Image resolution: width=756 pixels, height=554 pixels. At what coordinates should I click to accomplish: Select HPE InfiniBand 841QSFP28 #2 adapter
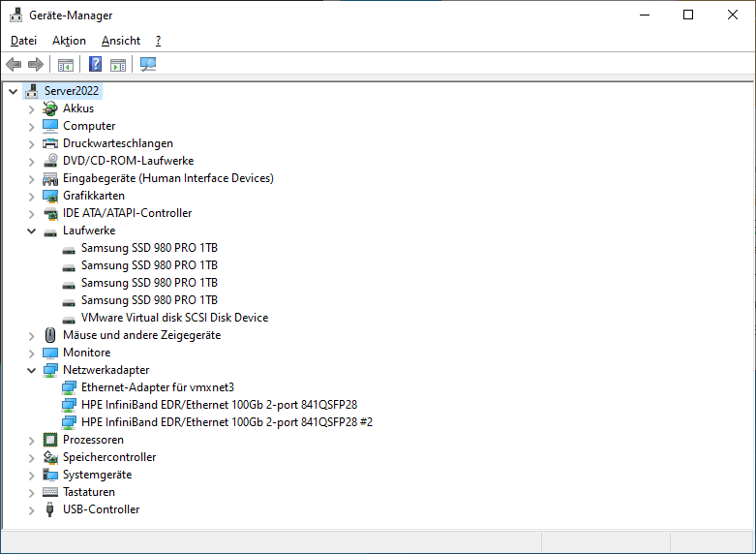point(227,422)
